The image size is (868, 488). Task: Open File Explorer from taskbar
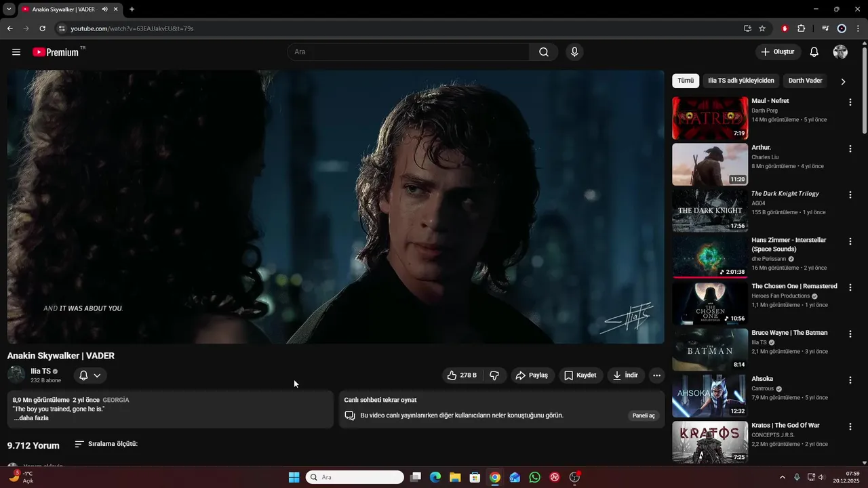click(x=455, y=477)
